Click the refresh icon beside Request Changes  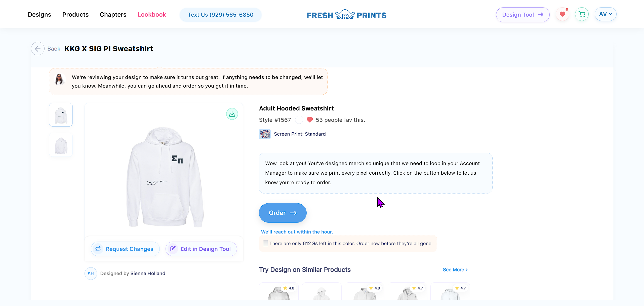coord(98,249)
